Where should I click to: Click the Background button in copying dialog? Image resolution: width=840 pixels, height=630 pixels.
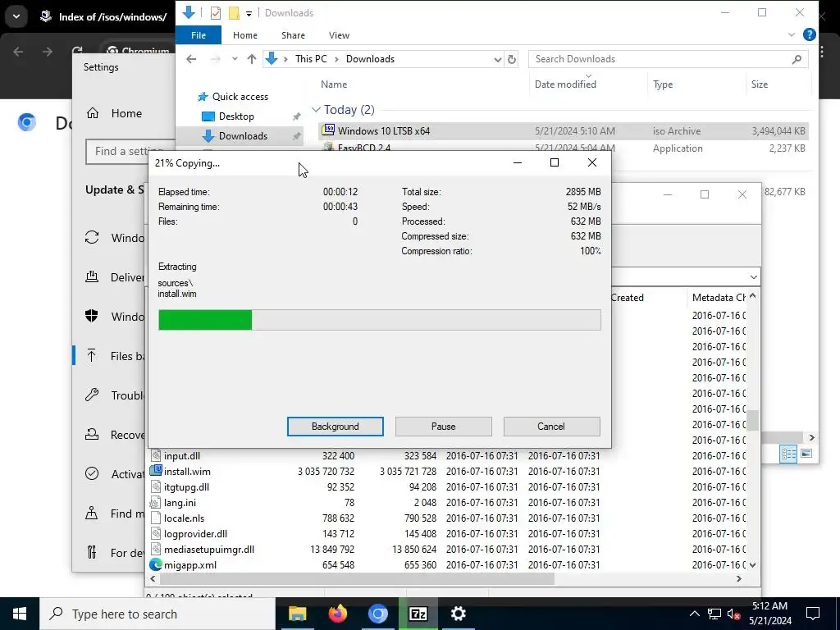pyautogui.click(x=335, y=427)
